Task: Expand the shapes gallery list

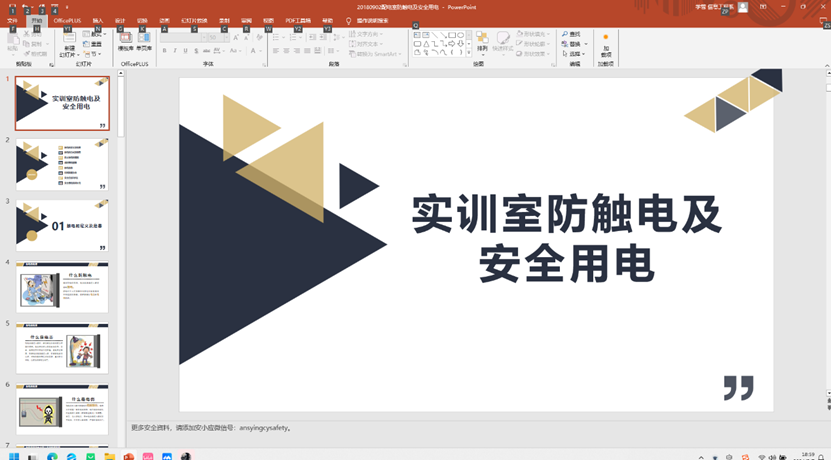Action: click(467, 53)
